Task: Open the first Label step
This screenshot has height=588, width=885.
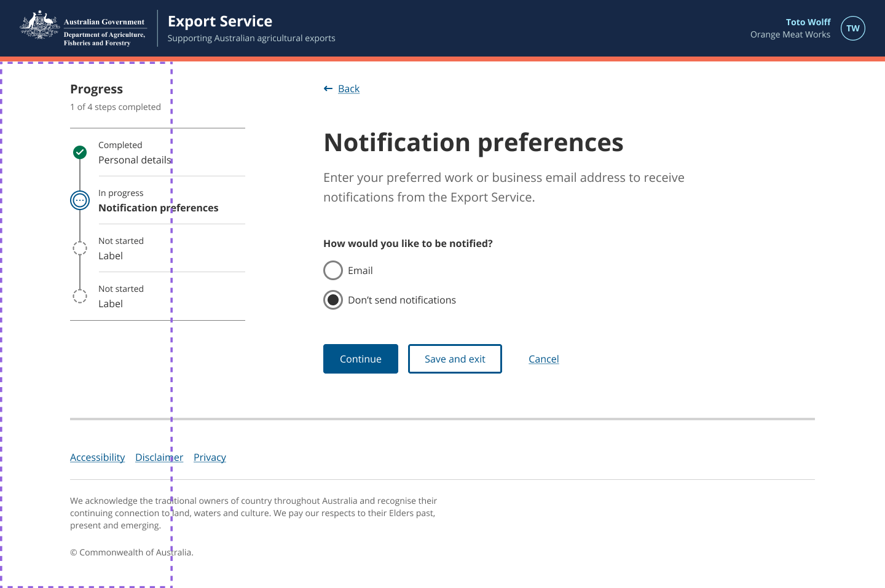Action: (111, 256)
